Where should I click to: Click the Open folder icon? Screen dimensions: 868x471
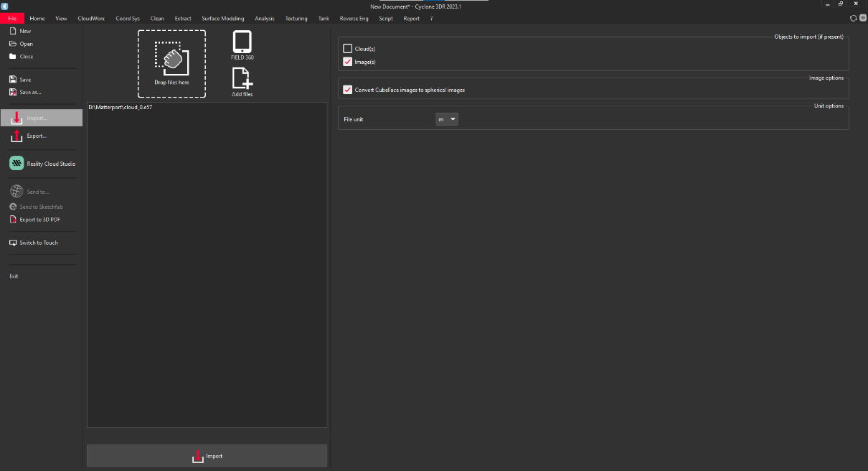click(13, 44)
